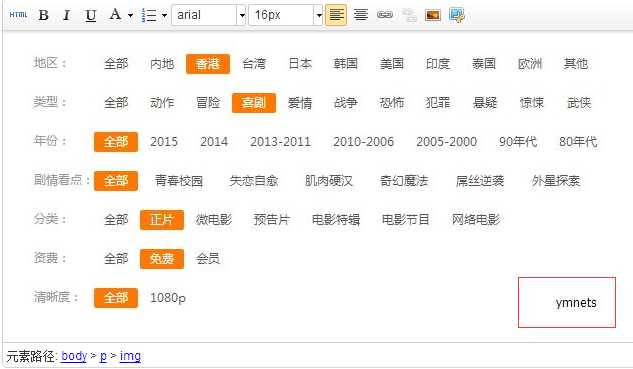Click 肌肉硬汉 in 剧情看点 row
The width and height of the screenshot is (633, 369).
[329, 181]
